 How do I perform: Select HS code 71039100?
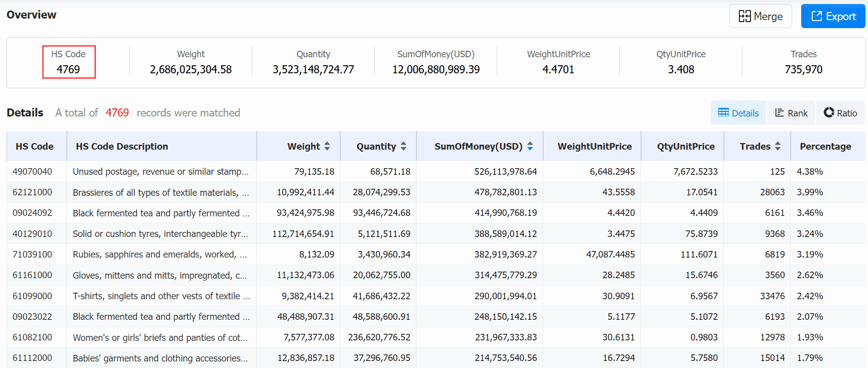(32, 255)
